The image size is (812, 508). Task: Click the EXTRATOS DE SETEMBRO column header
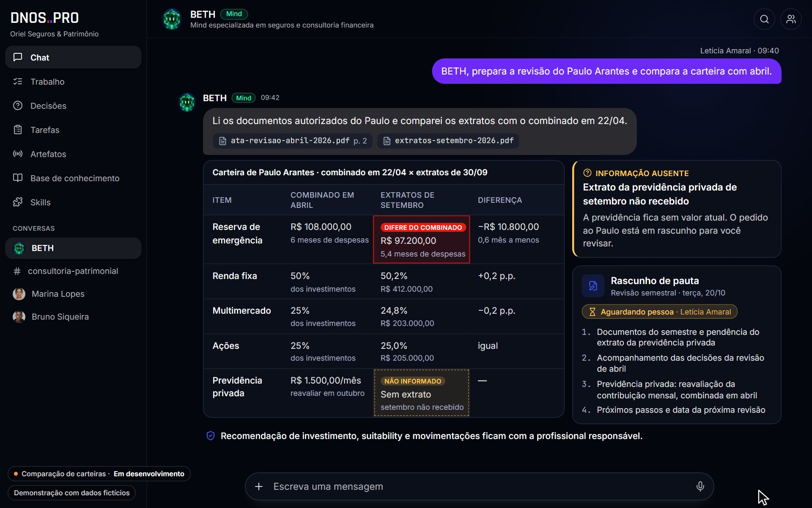pos(407,200)
